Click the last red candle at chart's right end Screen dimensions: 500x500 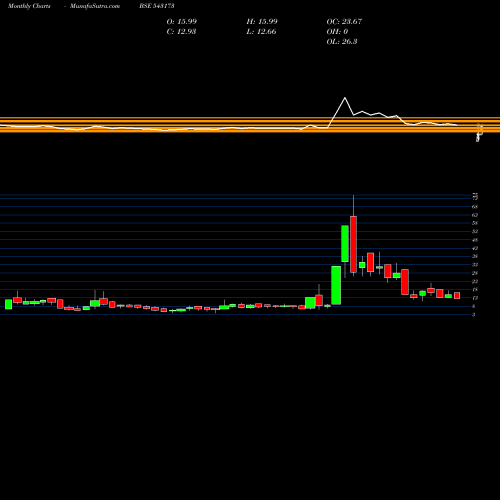(x=457, y=295)
